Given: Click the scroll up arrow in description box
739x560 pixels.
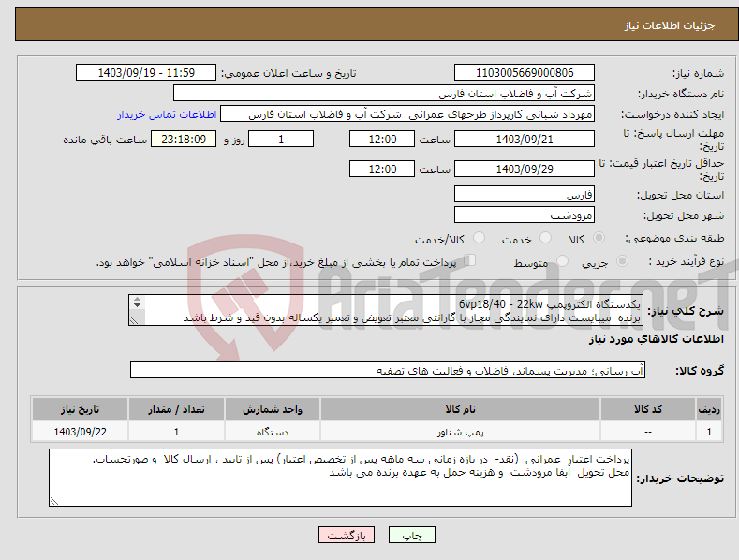Looking at the screenshot, I should click(137, 299).
